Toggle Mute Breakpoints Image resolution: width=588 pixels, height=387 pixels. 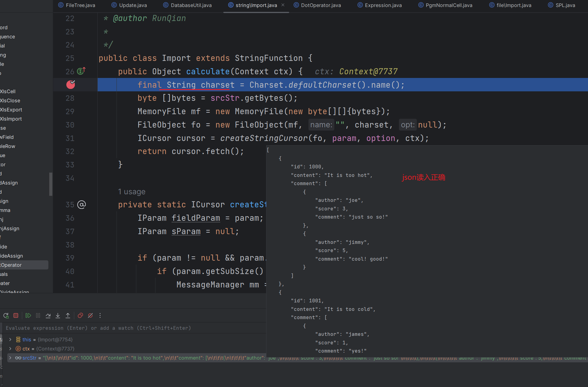tap(90, 315)
